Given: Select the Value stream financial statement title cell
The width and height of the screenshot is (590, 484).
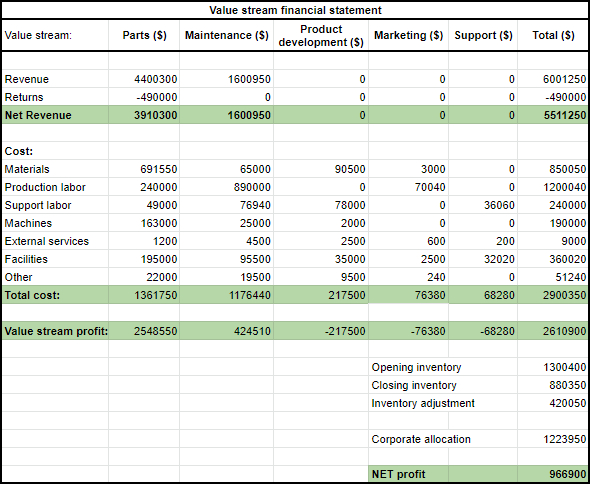Looking at the screenshot, I should pos(295,10).
